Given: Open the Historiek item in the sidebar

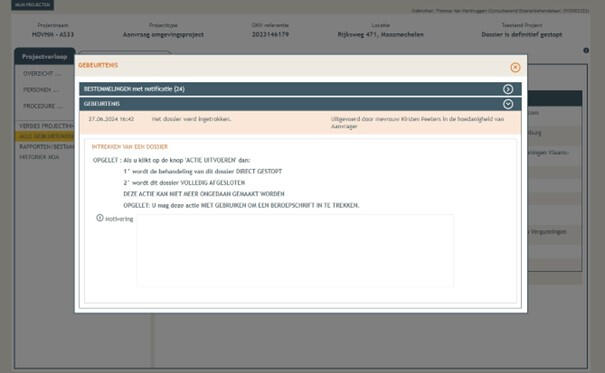Looking at the screenshot, I should (x=39, y=157).
